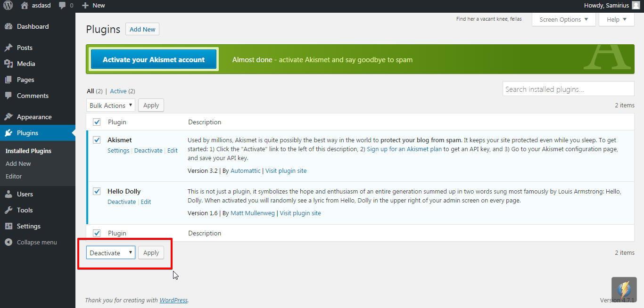Open the plugin Editor submenu item
644x308 pixels.
(14, 176)
